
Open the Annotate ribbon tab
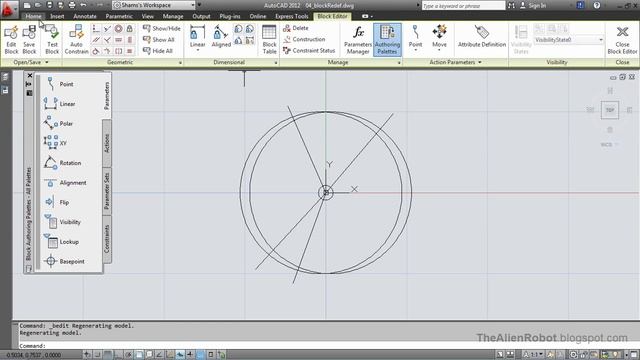(85, 16)
